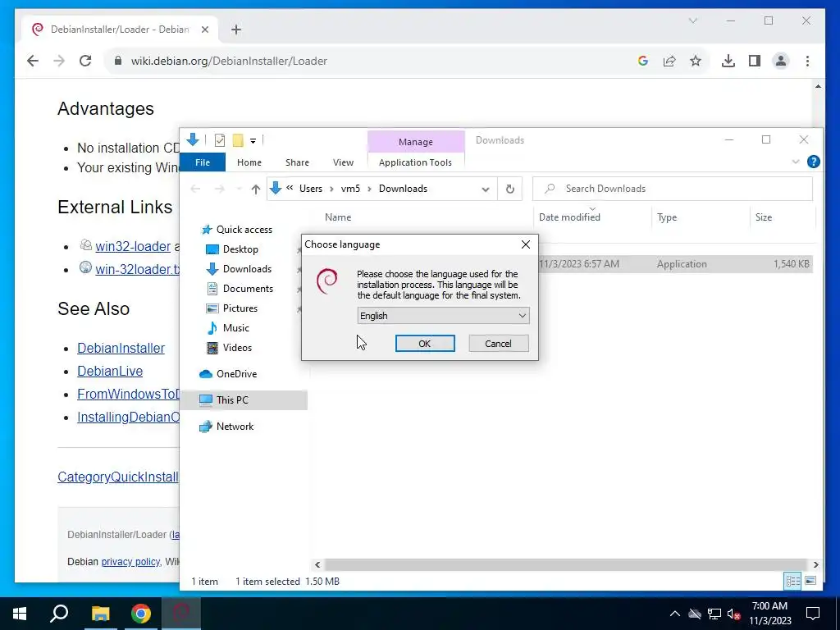840x630 pixels.
Task: Open File Explorer from taskbar
Action: point(100,614)
